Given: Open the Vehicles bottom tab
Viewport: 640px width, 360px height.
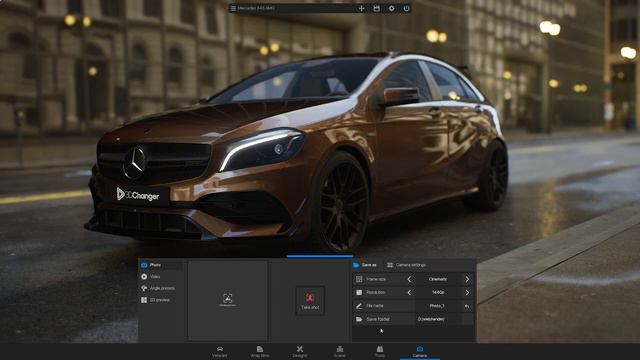Looking at the screenshot, I should [x=220, y=351].
